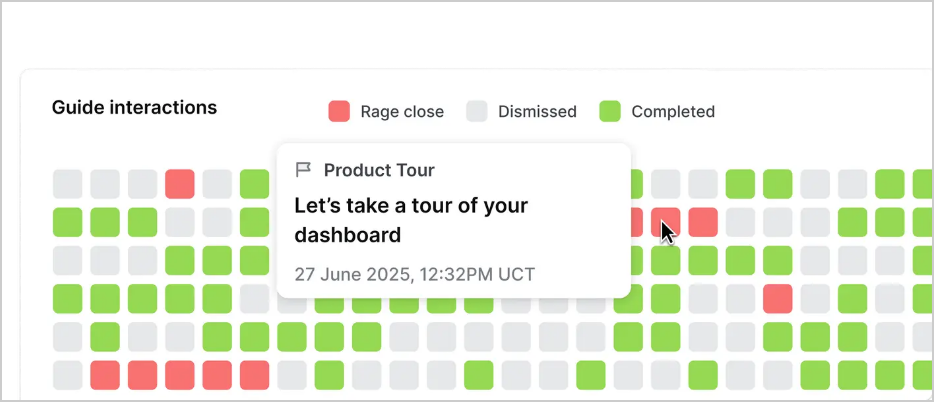Click the 27 June 2025 timestamp
This screenshot has width=934, height=402.
[414, 273]
